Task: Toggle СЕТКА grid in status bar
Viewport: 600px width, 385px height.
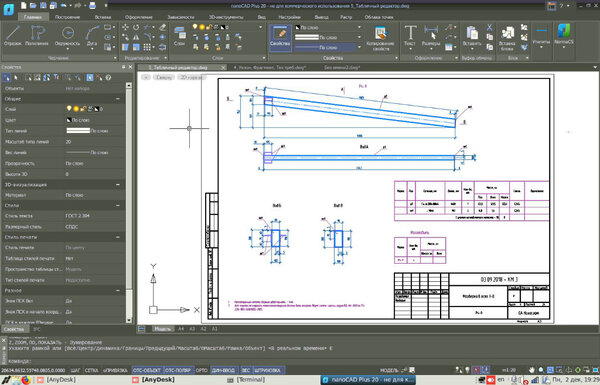Action: [91, 370]
